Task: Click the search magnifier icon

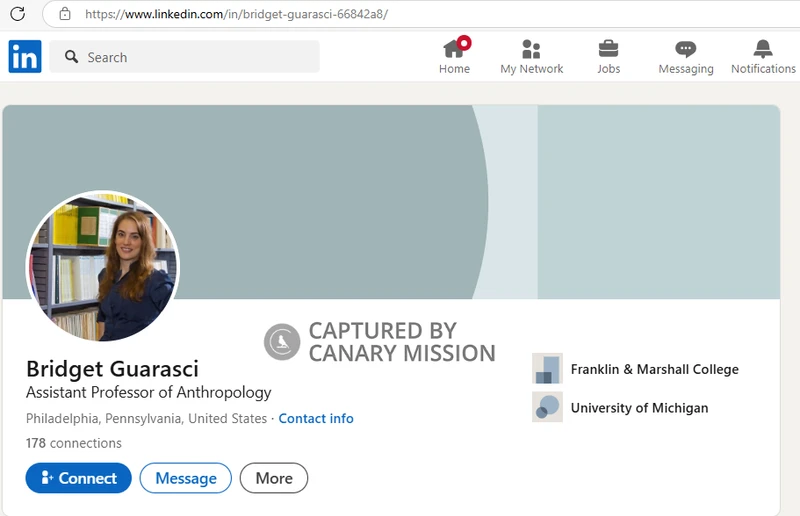Action: pos(71,57)
